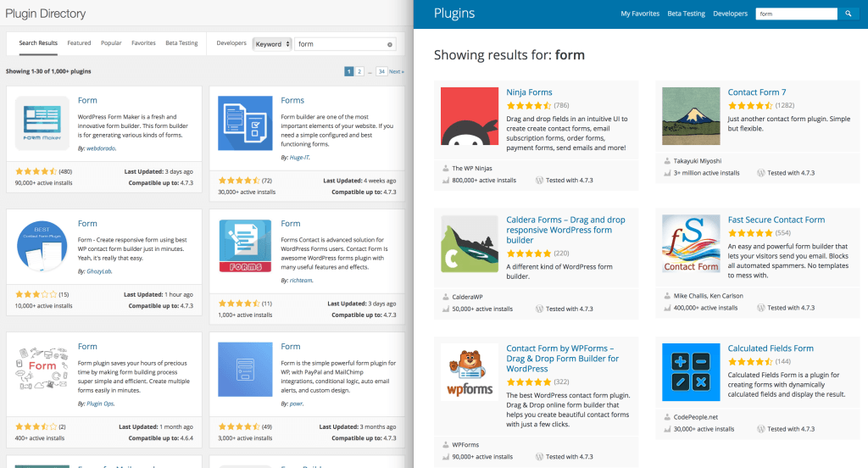Click the Form Maker plugin icon
The image size is (868, 468).
pyautogui.click(x=42, y=123)
